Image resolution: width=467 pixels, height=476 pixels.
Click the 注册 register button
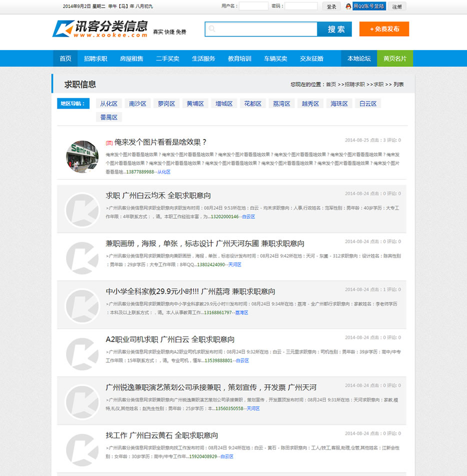pyautogui.click(x=397, y=7)
